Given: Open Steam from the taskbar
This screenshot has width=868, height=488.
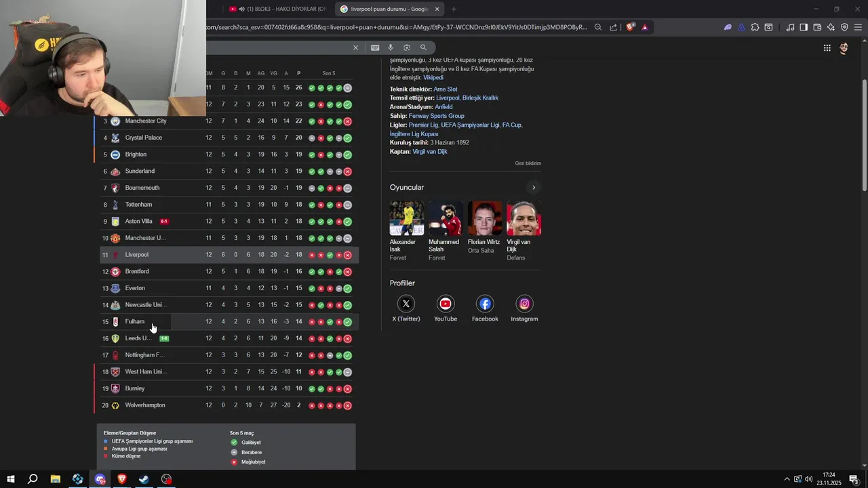Looking at the screenshot, I should tap(144, 479).
